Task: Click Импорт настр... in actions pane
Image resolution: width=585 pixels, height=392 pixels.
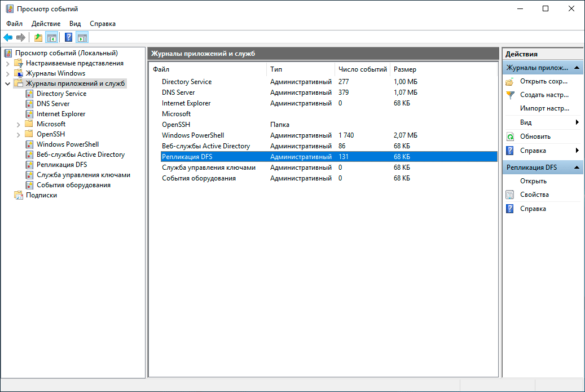Action: (544, 108)
